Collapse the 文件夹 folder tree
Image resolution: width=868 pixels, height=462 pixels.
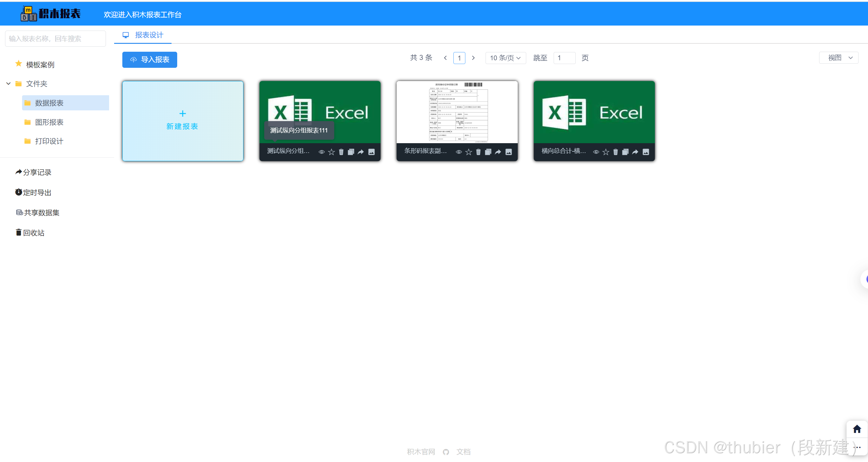[9, 84]
